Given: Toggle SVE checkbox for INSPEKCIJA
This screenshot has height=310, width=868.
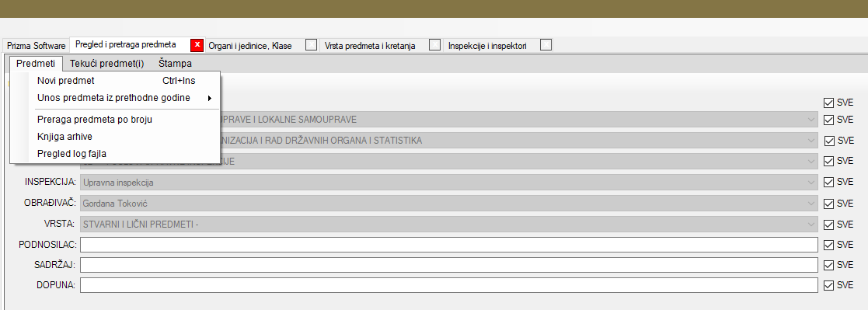Looking at the screenshot, I should [828, 182].
